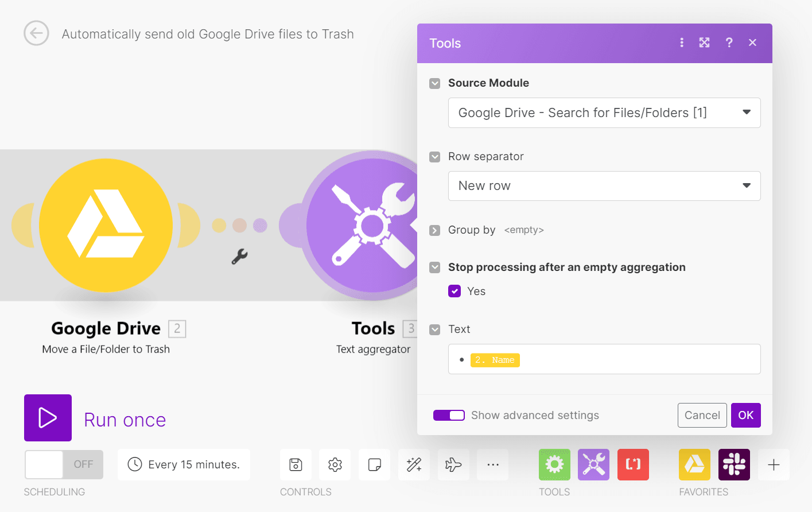Add a Slack module from Favorites
812x512 pixels.
point(734,464)
